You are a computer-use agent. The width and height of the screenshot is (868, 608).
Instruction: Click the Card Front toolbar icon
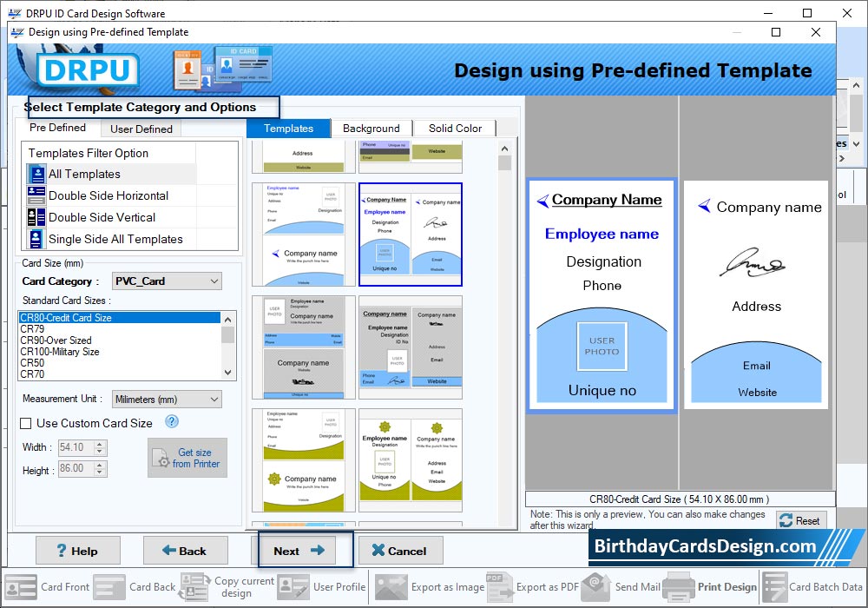point(21,587)
